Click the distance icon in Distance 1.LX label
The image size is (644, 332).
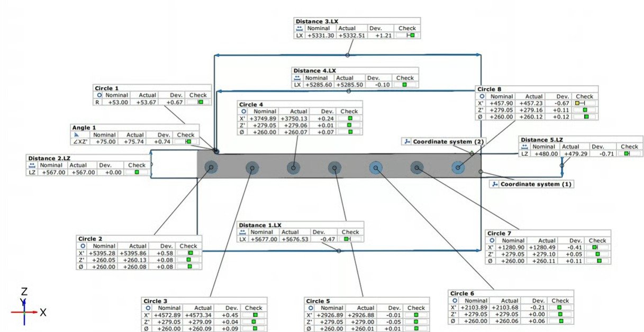tap(243, 232)
